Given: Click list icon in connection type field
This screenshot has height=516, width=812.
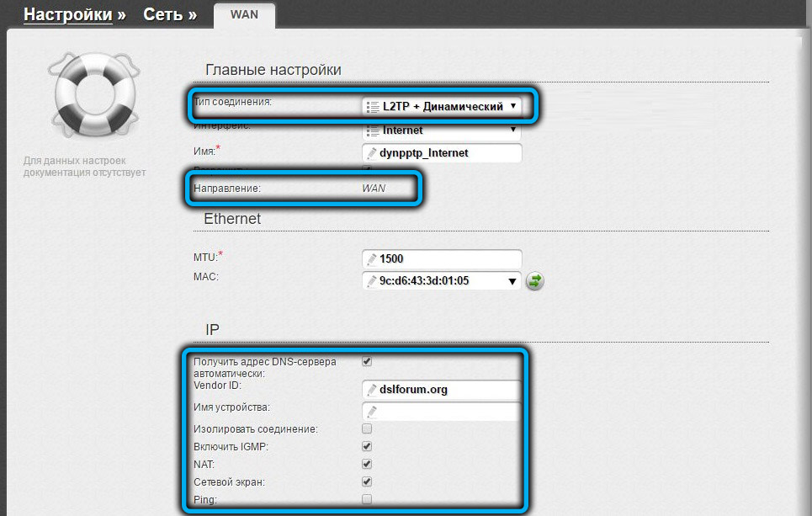Looking at the screenshot, I should pyautogui.click(x=373, y=107).
